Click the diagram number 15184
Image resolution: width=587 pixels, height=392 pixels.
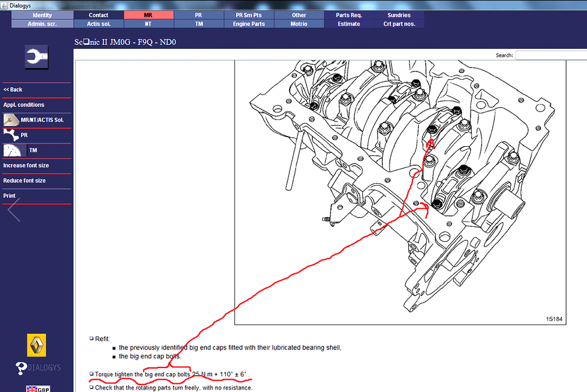[x=554, y=319]
